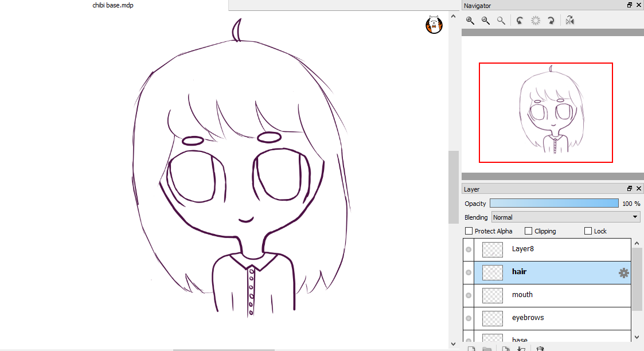Image resolution: width=644 pixels, height=351 pixels.
Task: Rotate canvas view clockwise in Navigator
Action: (551, 21)
